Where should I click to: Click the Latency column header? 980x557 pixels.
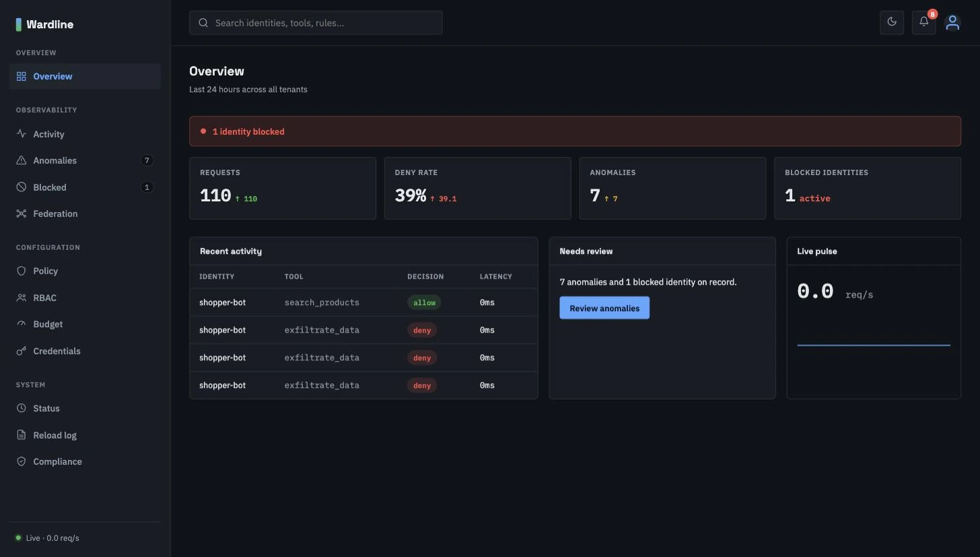pyautogui.click(x=496, y=277)
